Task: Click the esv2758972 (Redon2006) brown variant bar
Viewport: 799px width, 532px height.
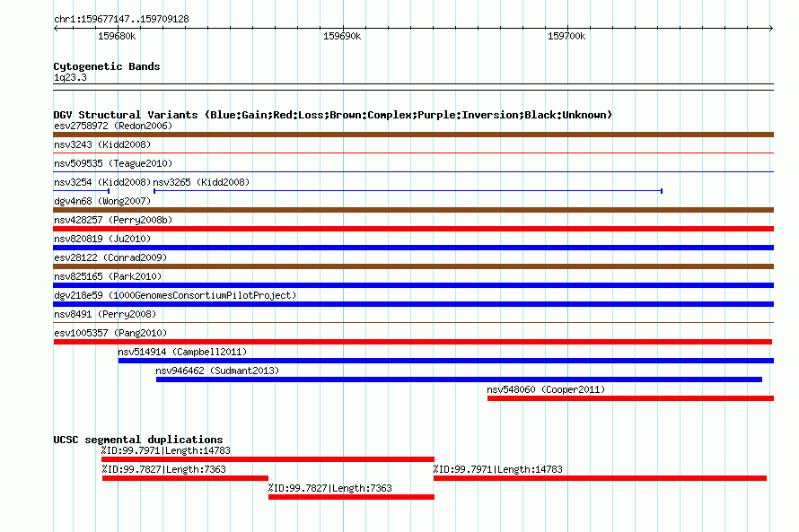Action: [x=413, y=135]
